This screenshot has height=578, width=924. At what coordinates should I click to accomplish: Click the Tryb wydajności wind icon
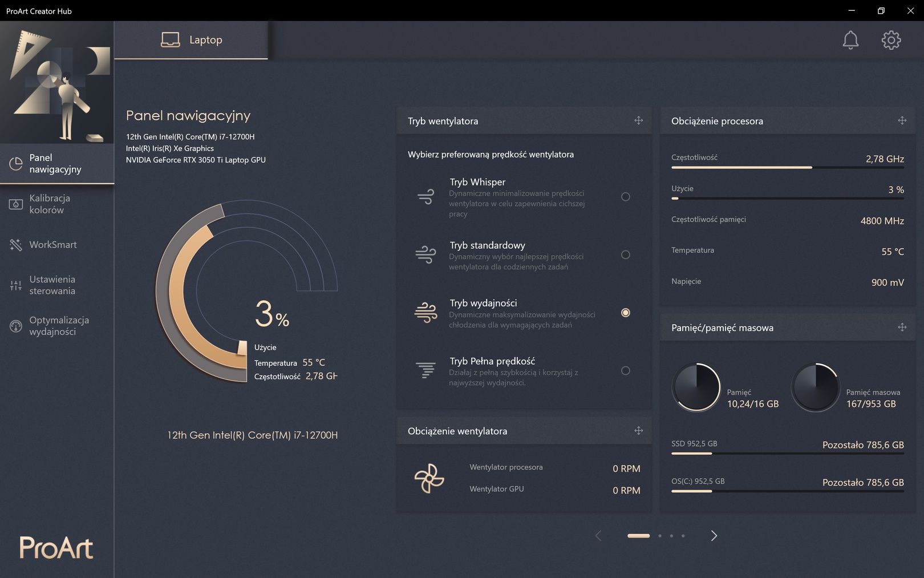click(x=425, y=313)
